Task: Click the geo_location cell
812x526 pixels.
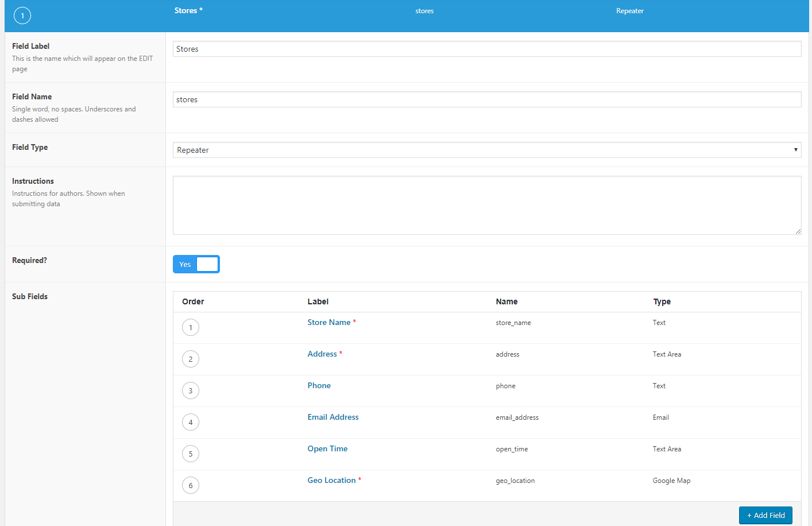Action: tap(515, 481)
